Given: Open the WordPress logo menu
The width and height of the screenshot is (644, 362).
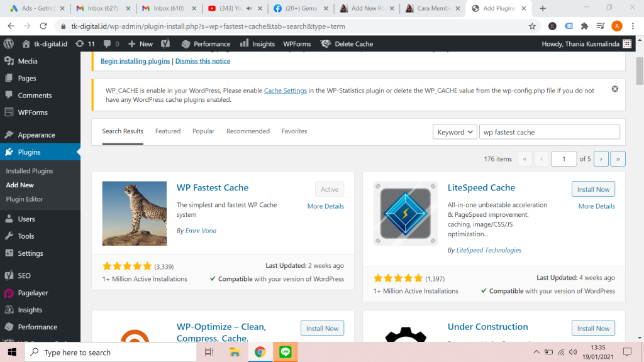Looking at the screenshot, I should point(8,44).
